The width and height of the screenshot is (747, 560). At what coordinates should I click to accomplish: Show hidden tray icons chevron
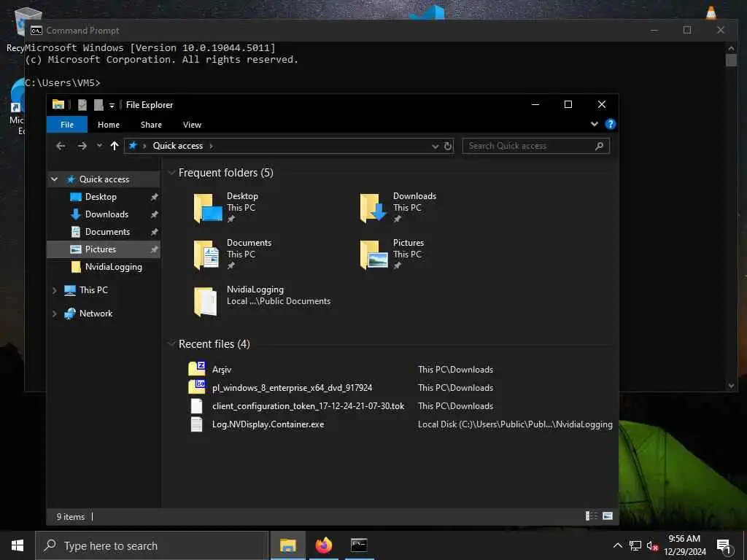pos(617,545)
